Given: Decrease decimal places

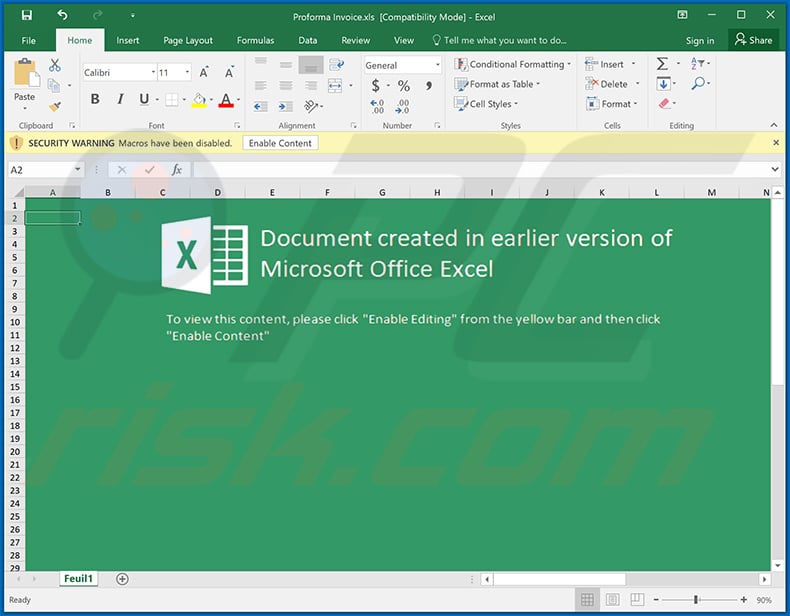Looking at the screenshot, I should [x=403, y=106].
